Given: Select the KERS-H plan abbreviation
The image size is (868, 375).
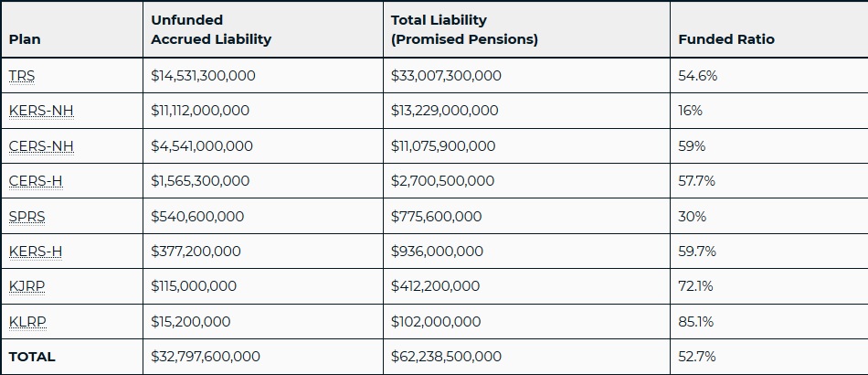Looking at the screenshot, I should pyautogui.click(x=36, y=252).
